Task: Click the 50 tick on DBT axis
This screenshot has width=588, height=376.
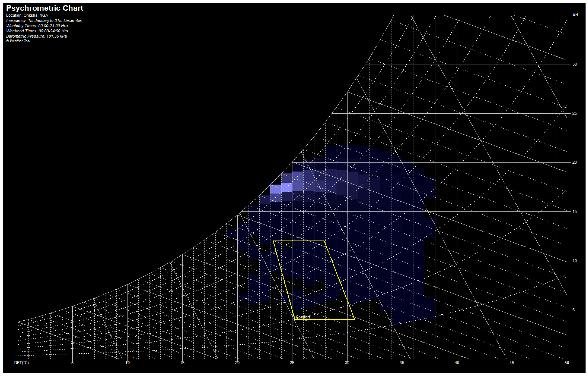Action: point(566,363)
